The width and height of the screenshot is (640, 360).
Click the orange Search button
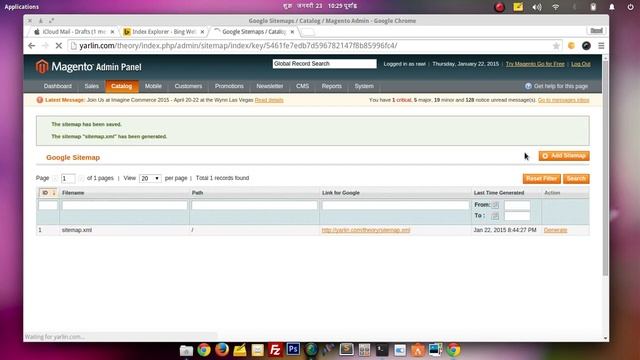click(x=576, y=178)
